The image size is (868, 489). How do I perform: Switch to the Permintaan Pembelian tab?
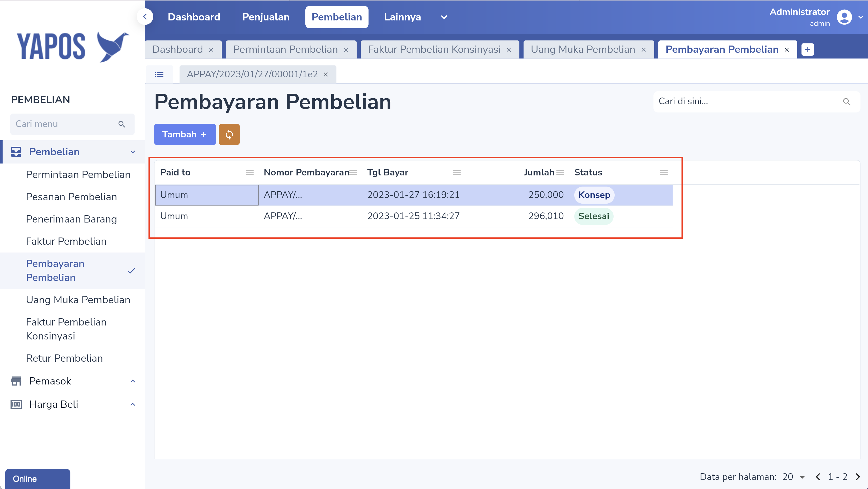[285, 49]
